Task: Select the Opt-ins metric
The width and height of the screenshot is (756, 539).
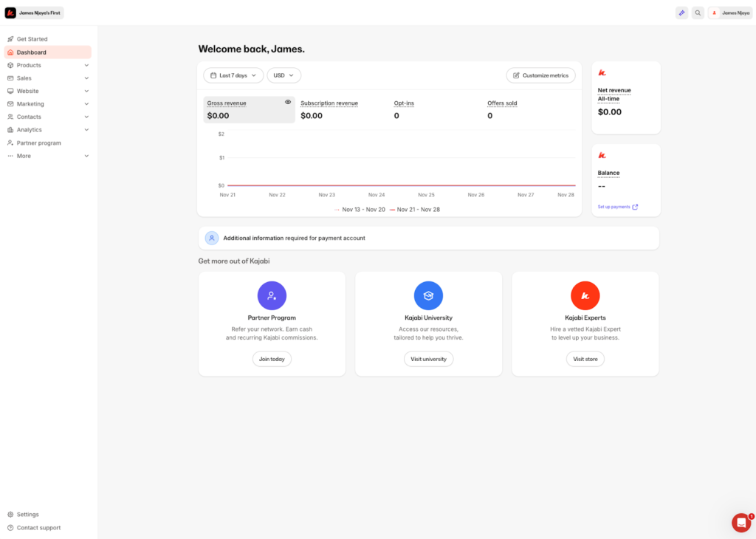Action: (x=404, y=103)
